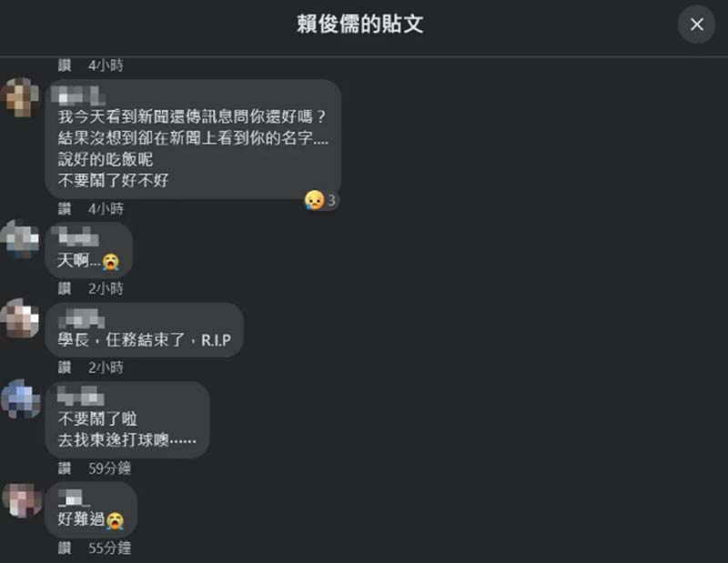
Task: Like the comment 我今天看到新聞還傳訊息問你還好嗎
Action: (65, 209)
